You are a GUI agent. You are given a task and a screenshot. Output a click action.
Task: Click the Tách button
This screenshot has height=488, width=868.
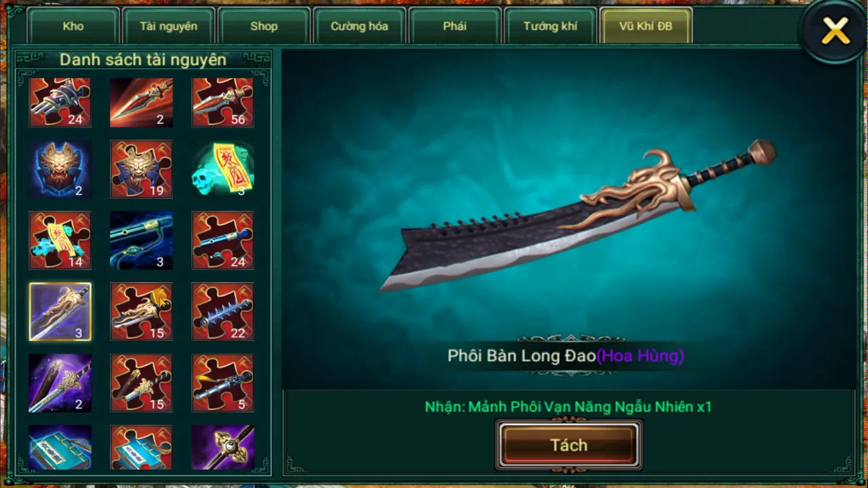tap(569, 445)
